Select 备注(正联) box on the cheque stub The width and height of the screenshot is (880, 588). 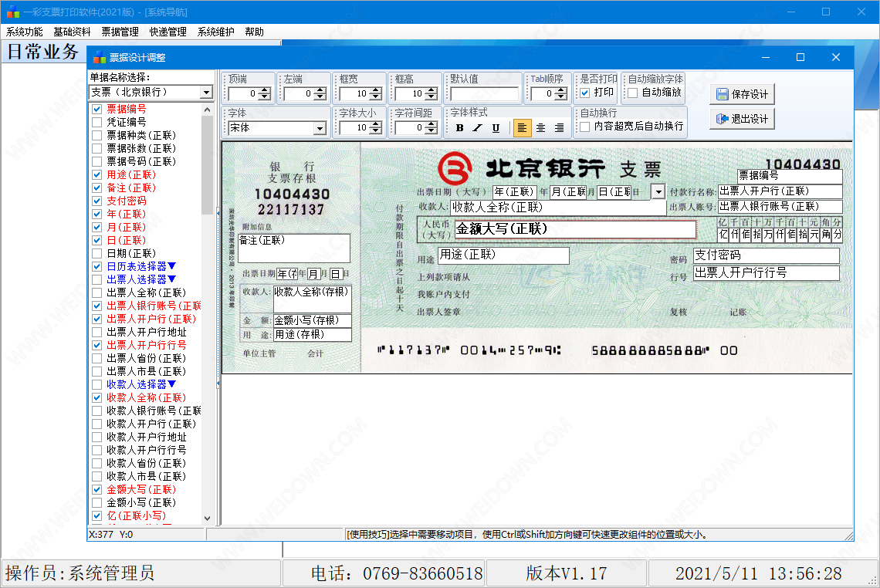coord(294,248)
